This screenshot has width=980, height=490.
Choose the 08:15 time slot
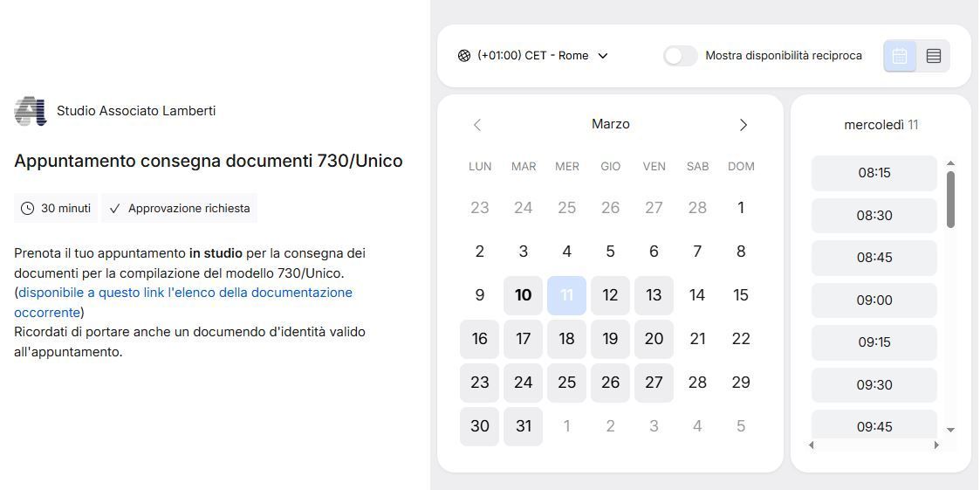point(874,173)
